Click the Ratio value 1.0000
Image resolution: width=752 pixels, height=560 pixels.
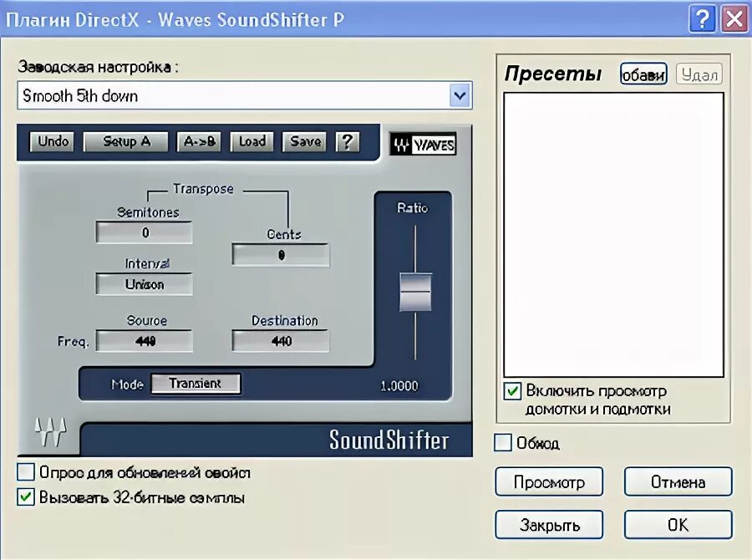pos(399,386)
